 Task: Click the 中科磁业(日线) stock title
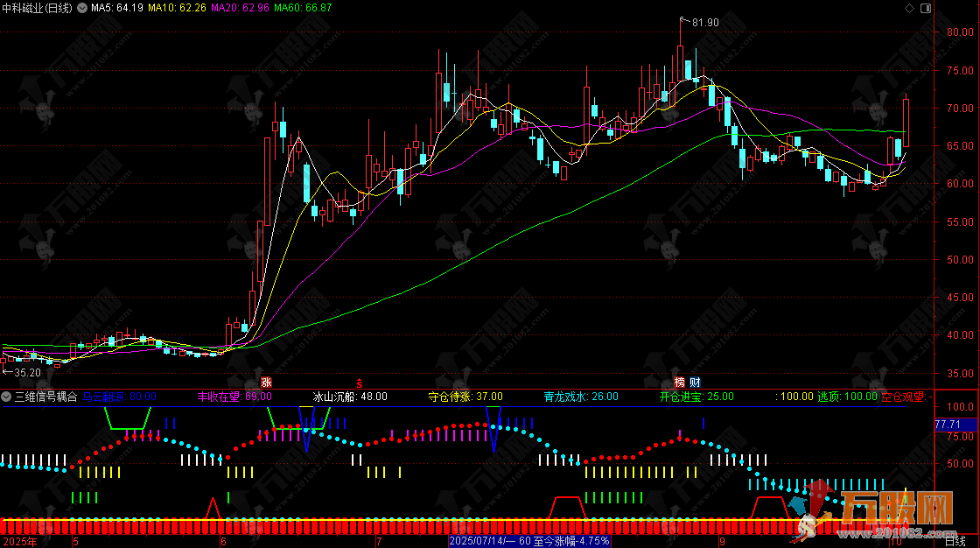(37, 8)
